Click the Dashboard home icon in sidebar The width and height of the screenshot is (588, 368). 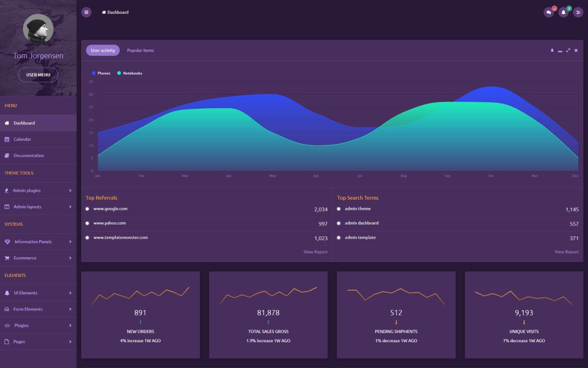click(x=7, y=123)
